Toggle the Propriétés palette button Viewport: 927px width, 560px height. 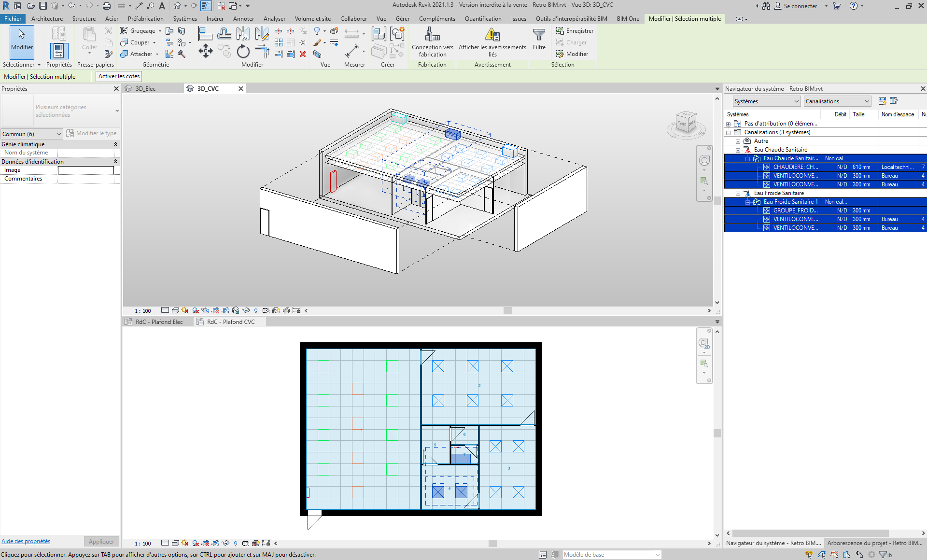(59, 50)
